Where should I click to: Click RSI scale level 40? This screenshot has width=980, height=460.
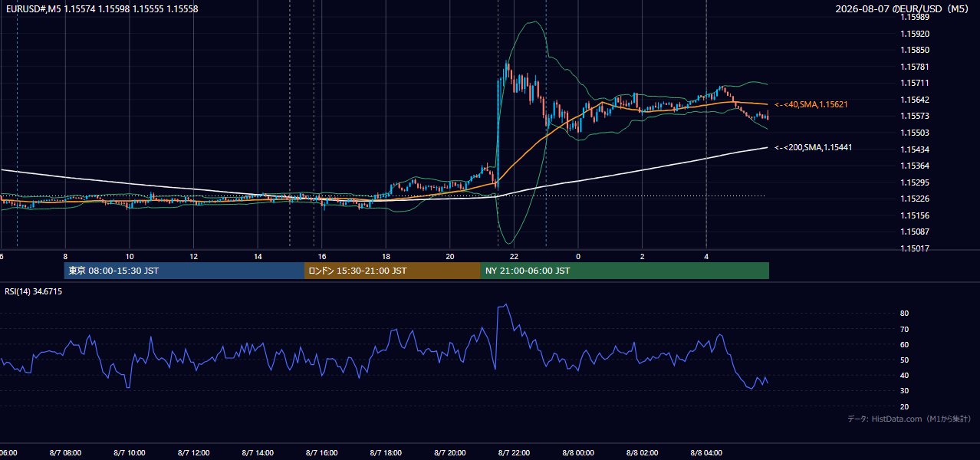(x=905, y=375)
